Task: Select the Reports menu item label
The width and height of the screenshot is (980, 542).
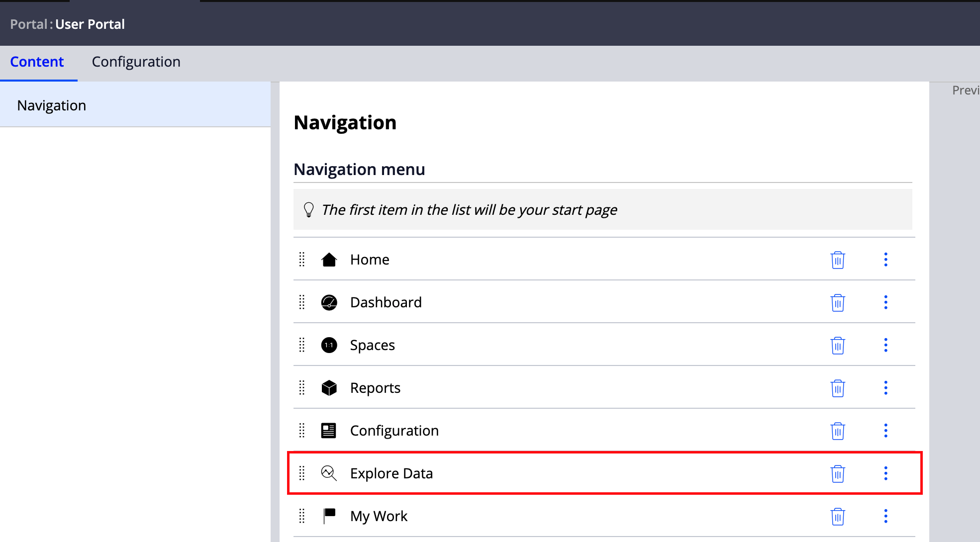Action: point(375,388)
